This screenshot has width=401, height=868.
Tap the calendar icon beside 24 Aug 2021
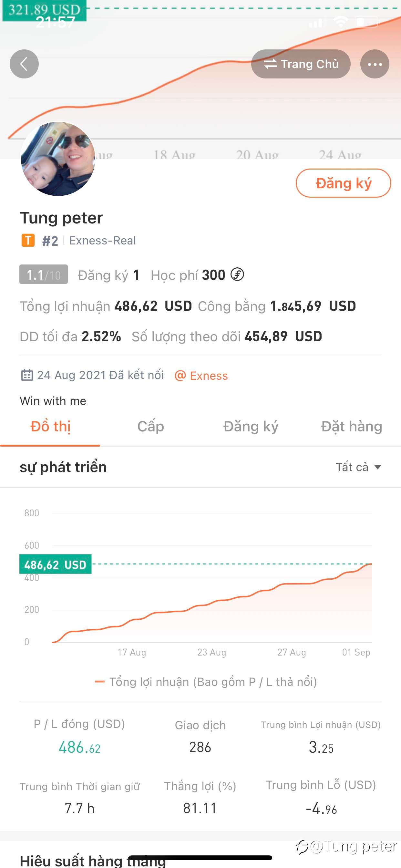(27, 375)
